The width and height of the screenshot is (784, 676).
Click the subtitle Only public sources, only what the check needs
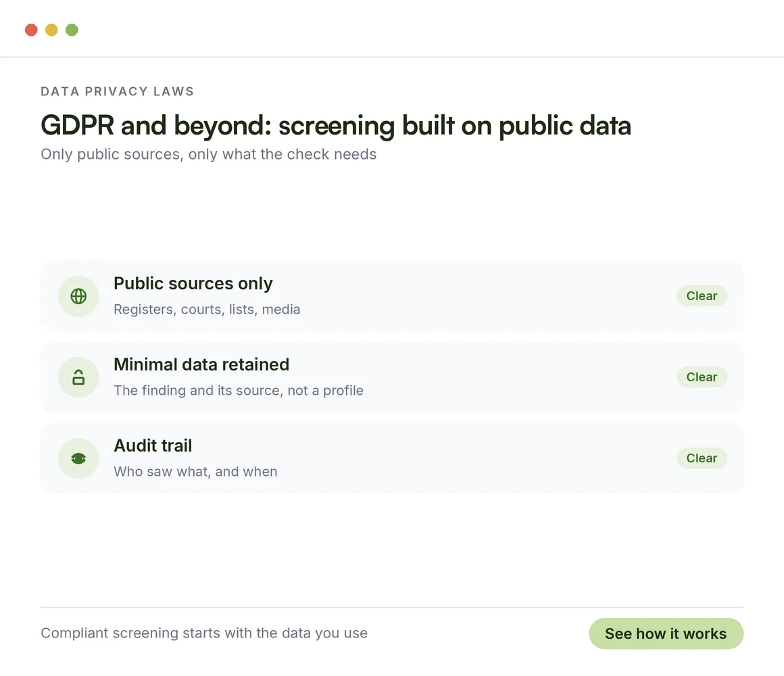[x=208, y=154]
